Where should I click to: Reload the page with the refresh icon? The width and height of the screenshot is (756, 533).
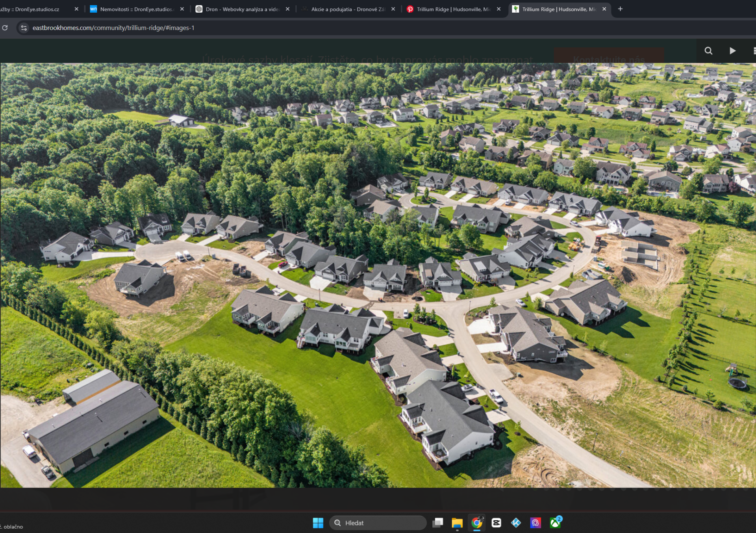(x=5, y=28)
